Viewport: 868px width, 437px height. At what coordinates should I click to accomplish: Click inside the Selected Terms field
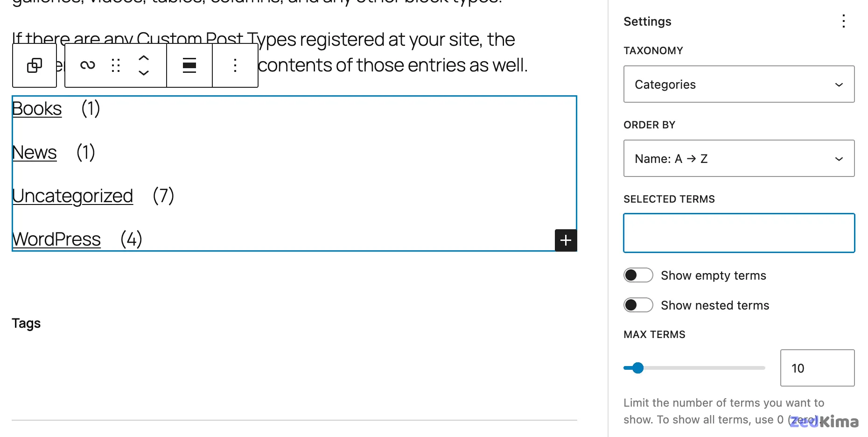738,233
